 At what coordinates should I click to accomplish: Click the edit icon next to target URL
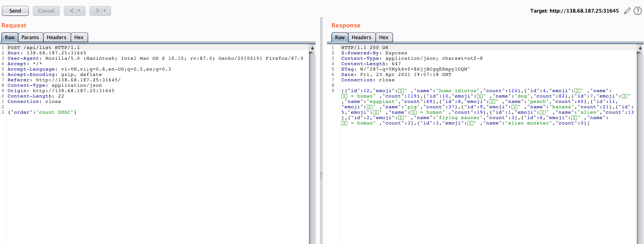pyautogui.click(x=626, y=11)
